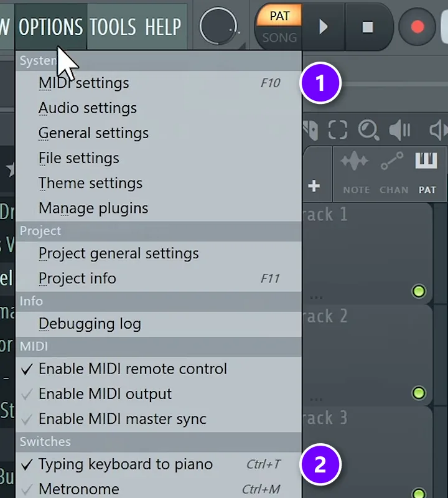Select the Track 3 header
Viewport: 448px width, 498px height.
click(367, 453)
